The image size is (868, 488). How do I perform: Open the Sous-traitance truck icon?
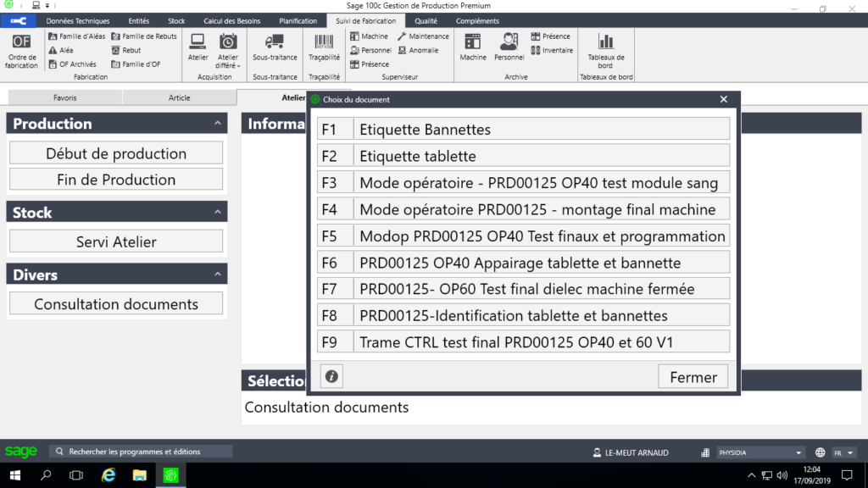coord(275,47)
